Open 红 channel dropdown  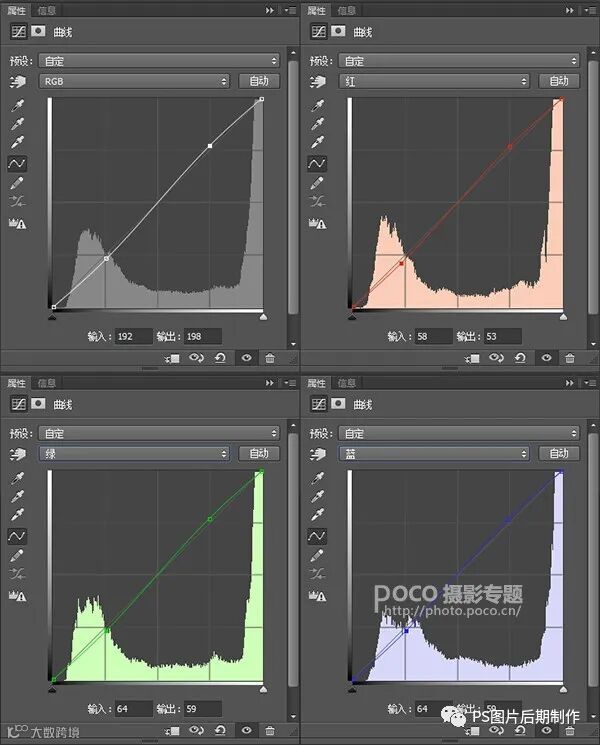[434, 81]
